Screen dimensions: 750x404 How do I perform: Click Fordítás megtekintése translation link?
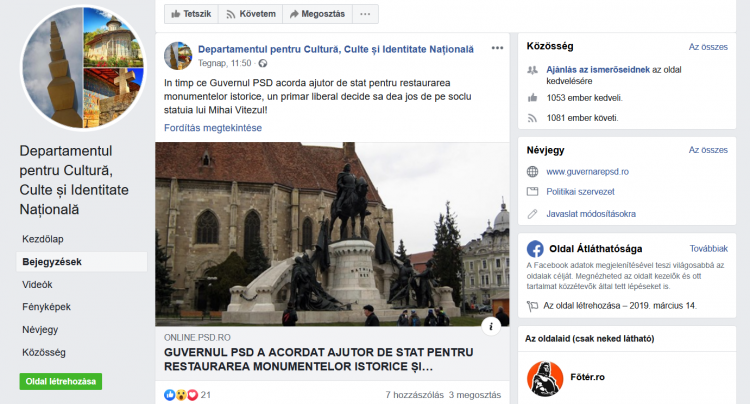[x=212, y=129]
